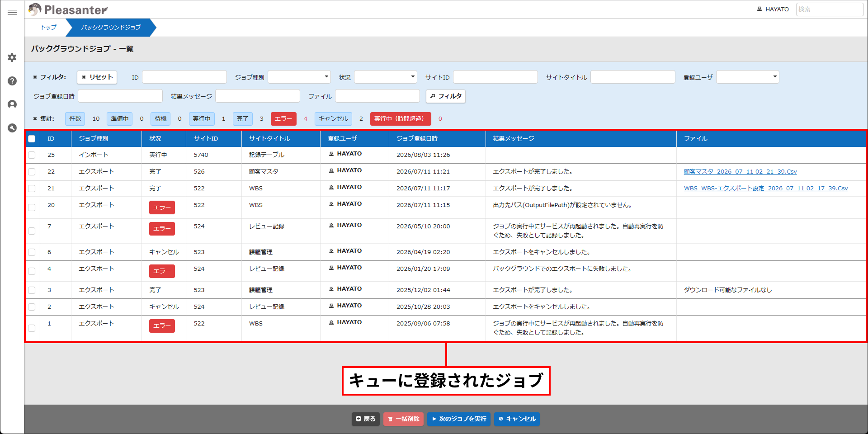The height and width of the screenshot is (434, 868).
Task: Check the row for job ID 20
Action: click(x=32, y=208)
